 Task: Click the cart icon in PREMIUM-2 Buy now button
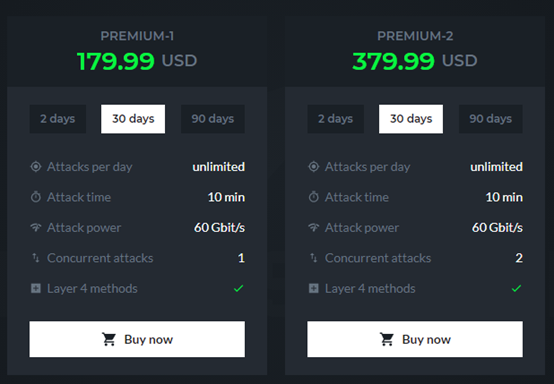[x=387, y=339]
